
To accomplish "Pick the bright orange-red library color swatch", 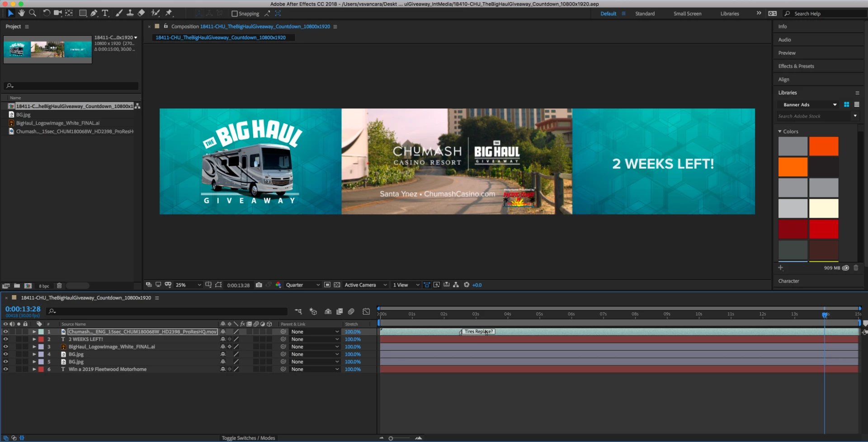I will coord(824,146).
